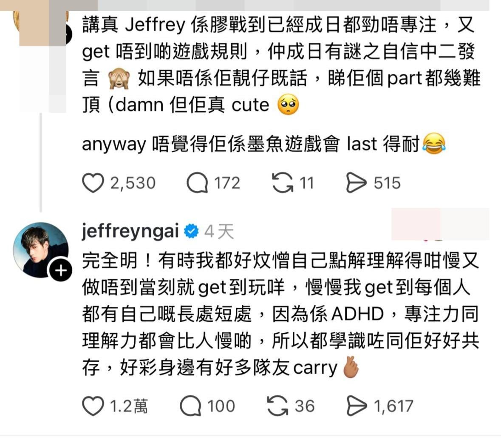Open the jeffreyngai username link

tap(130, 231)
